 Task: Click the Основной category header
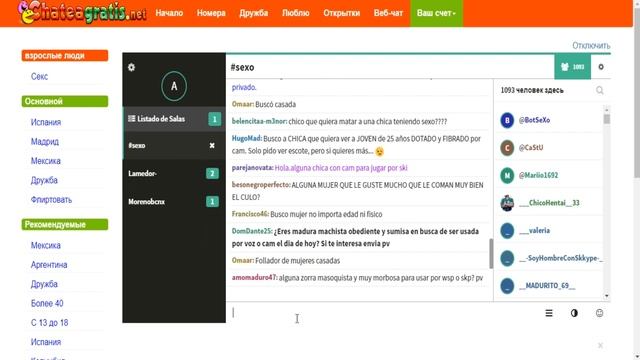point(65,101)
